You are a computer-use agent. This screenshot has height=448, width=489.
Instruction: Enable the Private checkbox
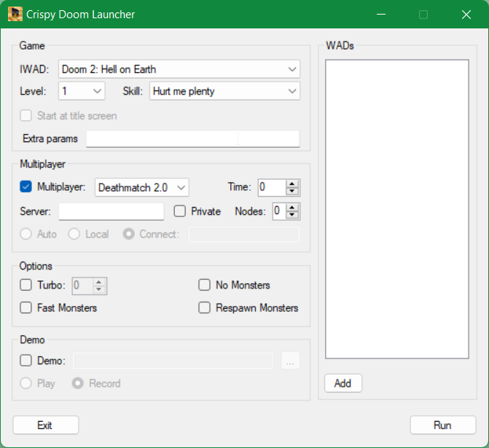coord(179,211)
